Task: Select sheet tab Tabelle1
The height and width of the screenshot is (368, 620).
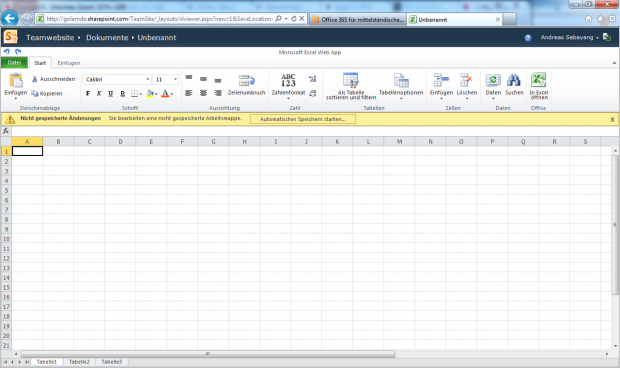Action: click(47, 362)
